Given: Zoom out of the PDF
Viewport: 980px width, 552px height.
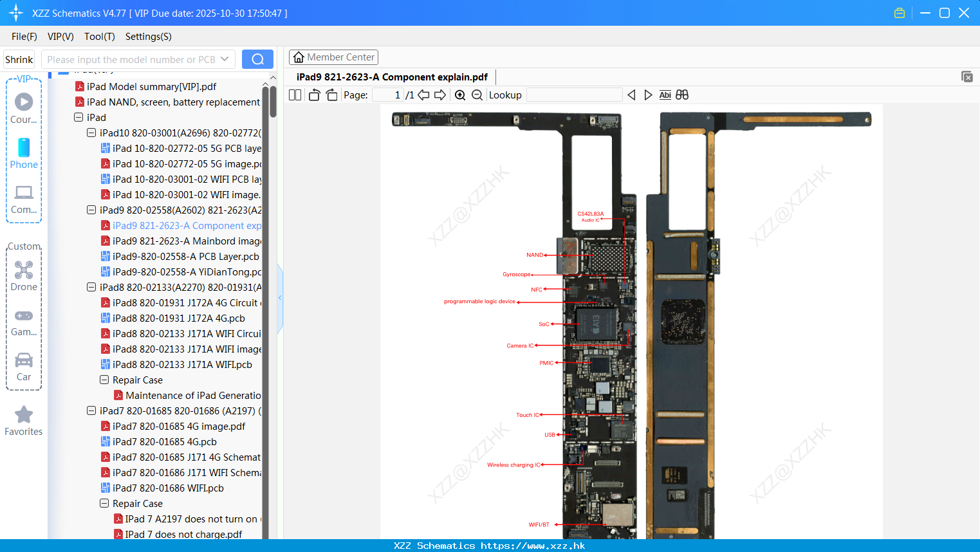Looking at the screenshot, I should 477,95.
